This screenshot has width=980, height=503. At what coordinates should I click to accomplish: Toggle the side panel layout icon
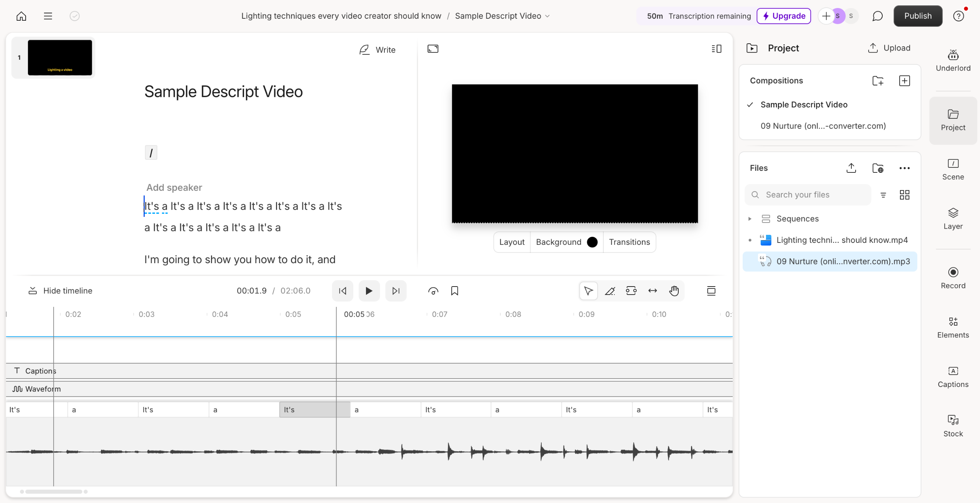pos(717,49)
